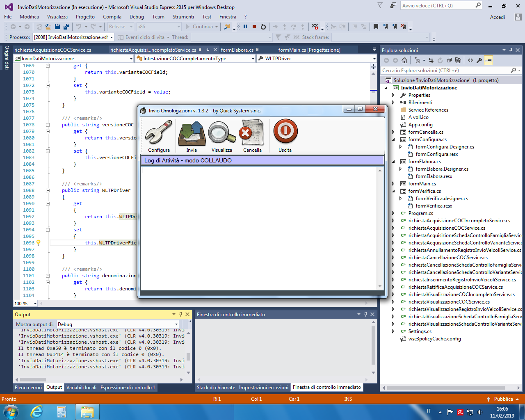Click the Undo arrow icon

tap(78, 27)
